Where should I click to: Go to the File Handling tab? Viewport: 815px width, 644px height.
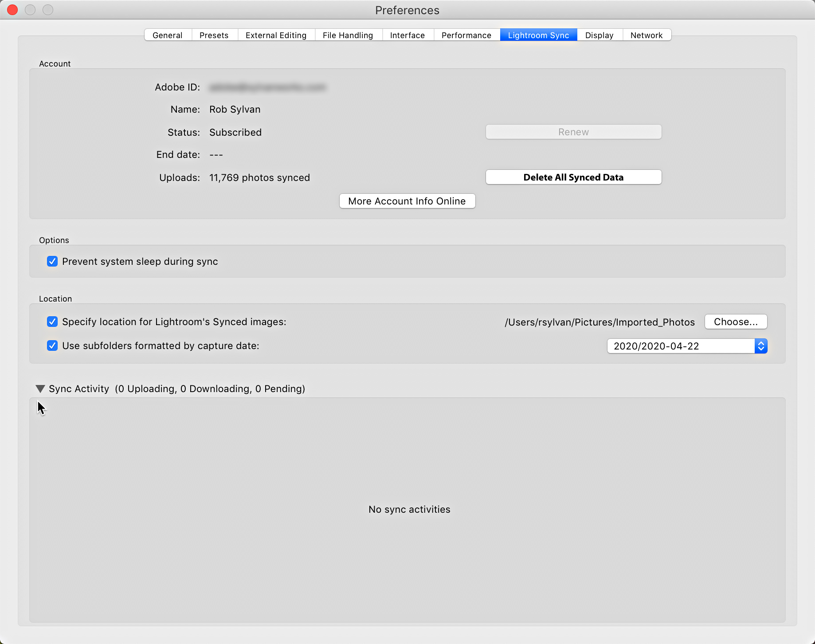(348, 35)
